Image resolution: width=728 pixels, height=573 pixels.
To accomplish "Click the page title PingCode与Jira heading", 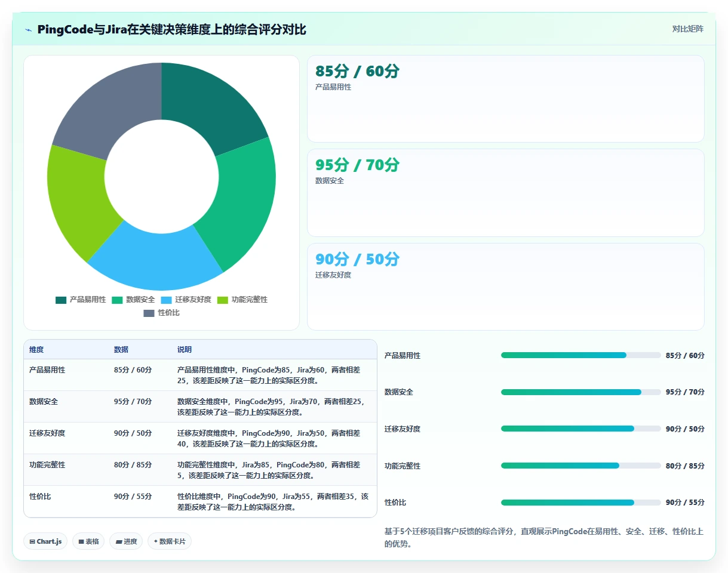I will [172, 30].
